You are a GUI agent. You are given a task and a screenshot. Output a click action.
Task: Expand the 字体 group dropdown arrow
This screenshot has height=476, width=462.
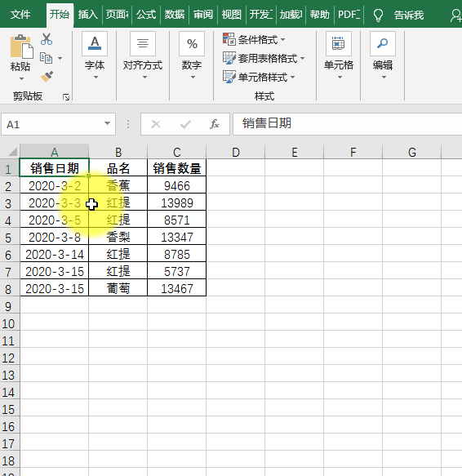pyautogui.click(x=96, y=78)
